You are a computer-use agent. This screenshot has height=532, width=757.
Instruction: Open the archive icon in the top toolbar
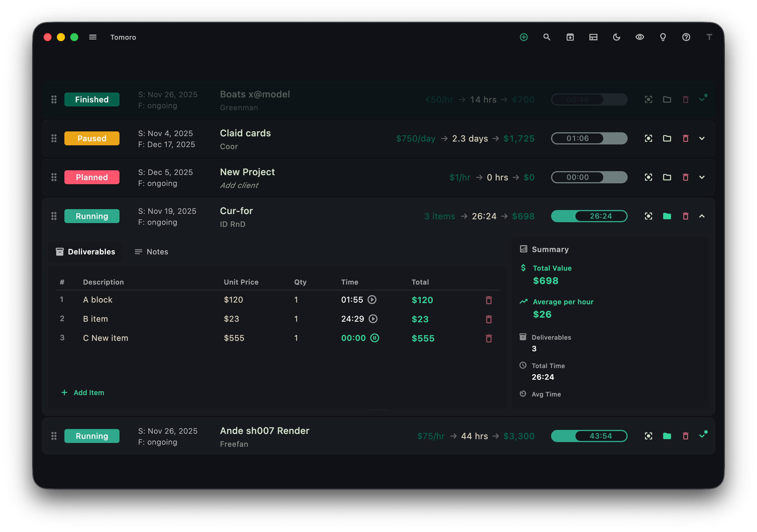(570, 37)
